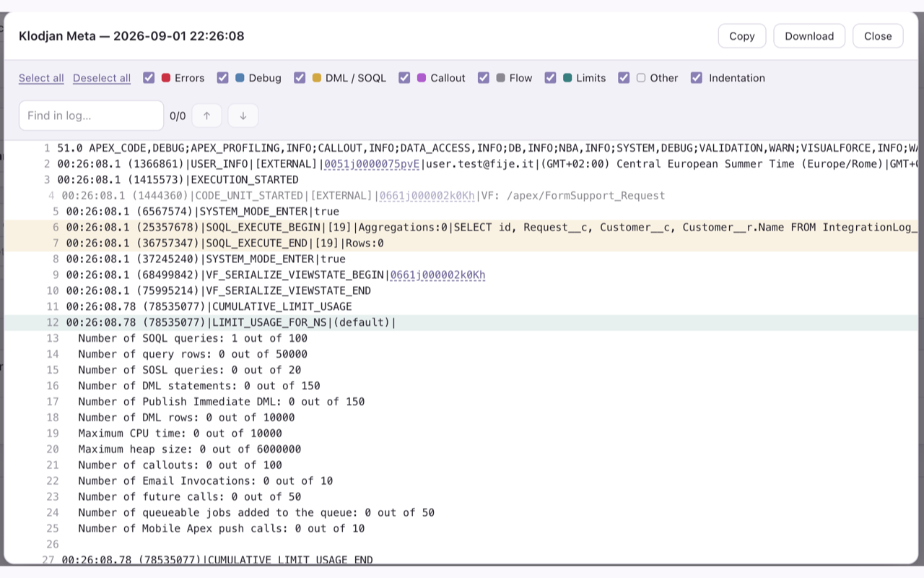This screenshot has width=924, height=578.
Task: Toggle the Other filter checkbox
Action: tap(624, 78)
